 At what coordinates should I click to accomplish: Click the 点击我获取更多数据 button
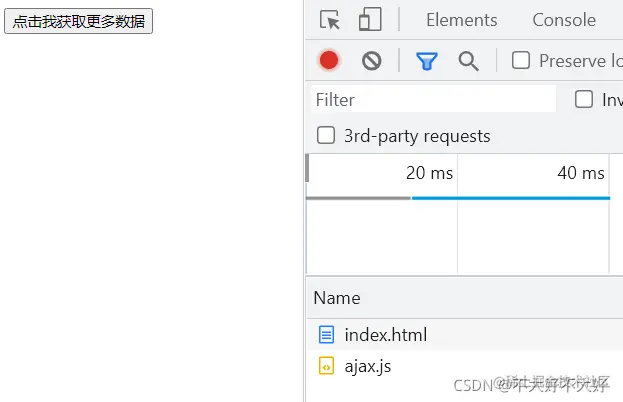coord(78,21)
